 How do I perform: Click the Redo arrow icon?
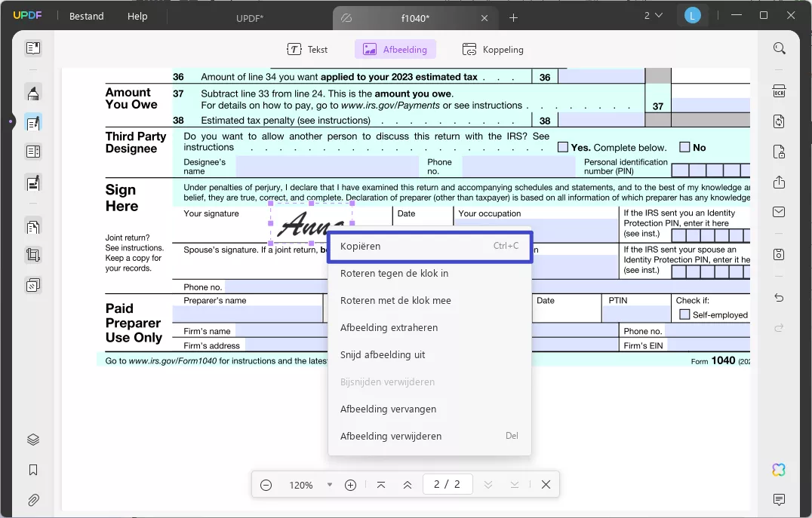[x=779, y=327]
